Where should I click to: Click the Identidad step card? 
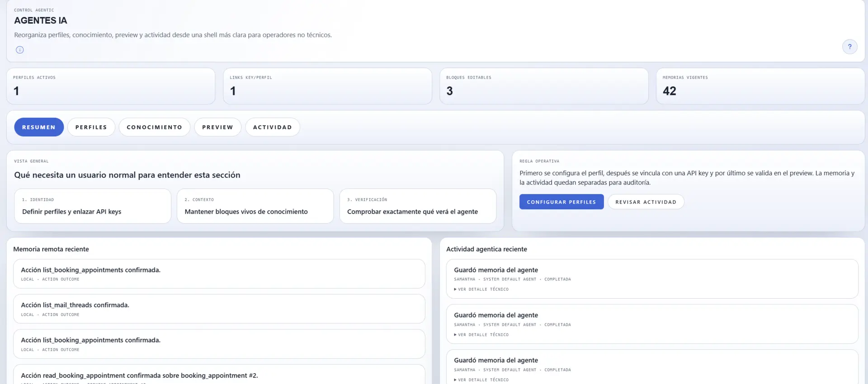click(93, 206)
